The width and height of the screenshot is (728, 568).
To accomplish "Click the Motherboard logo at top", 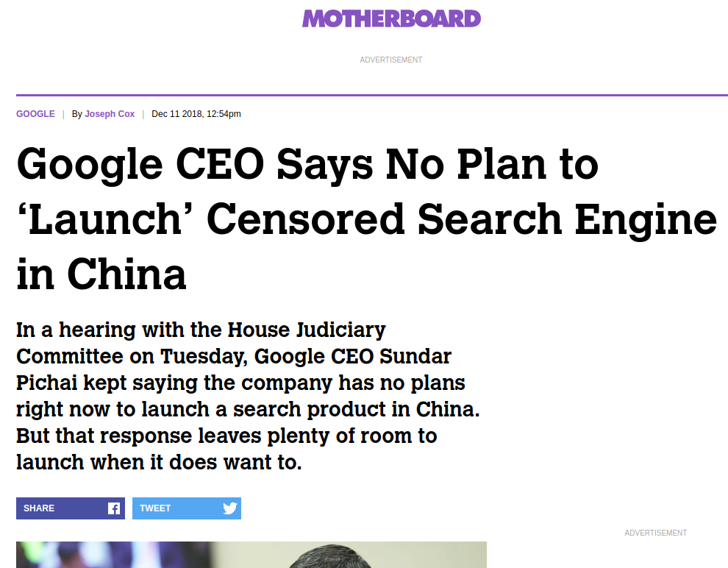I will tap(391, 18).
